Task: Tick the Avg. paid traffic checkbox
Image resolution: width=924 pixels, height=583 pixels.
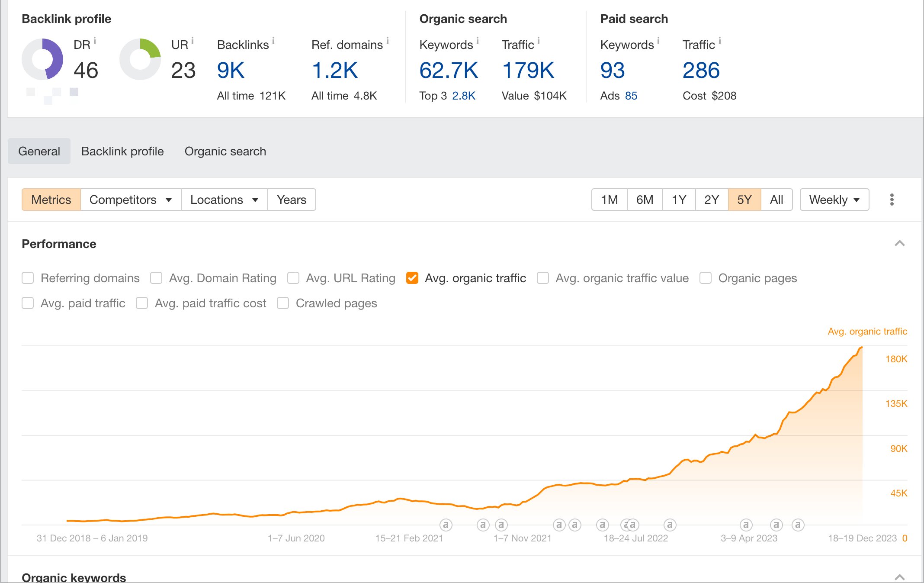Action: tap(28, 303)
